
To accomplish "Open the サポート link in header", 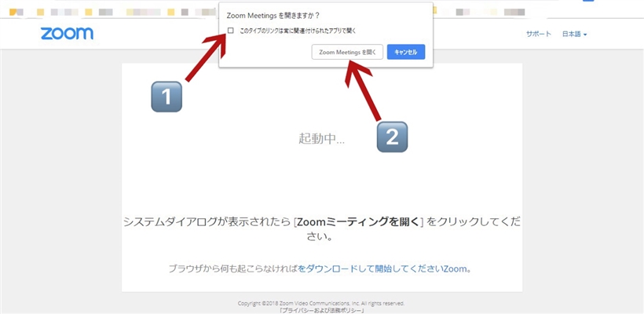I will tap(539, 34).
